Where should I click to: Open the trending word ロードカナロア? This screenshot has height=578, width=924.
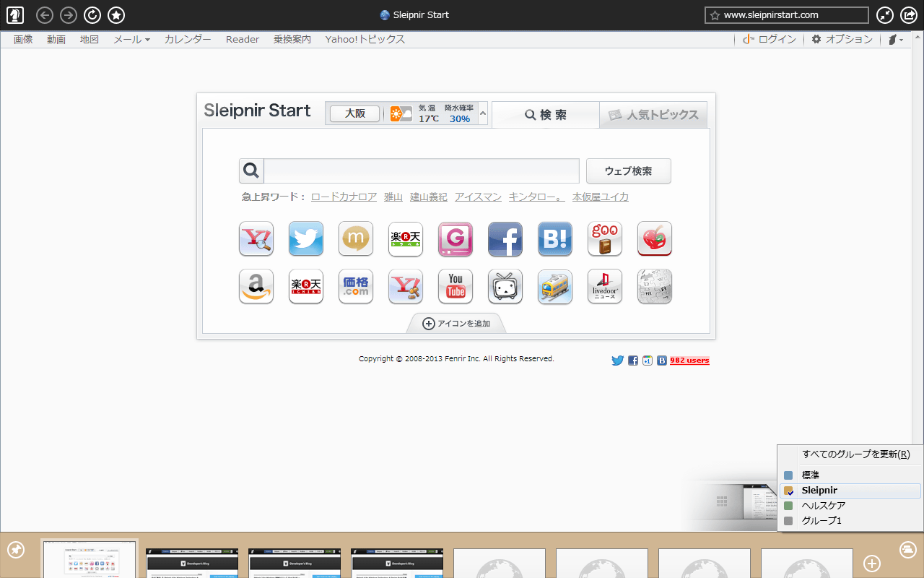344,197
